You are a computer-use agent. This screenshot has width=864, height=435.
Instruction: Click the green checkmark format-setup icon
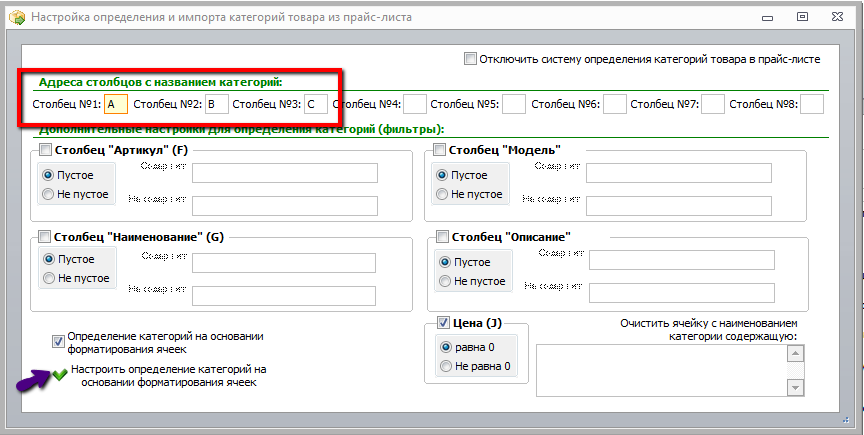[x=60, y=375]
